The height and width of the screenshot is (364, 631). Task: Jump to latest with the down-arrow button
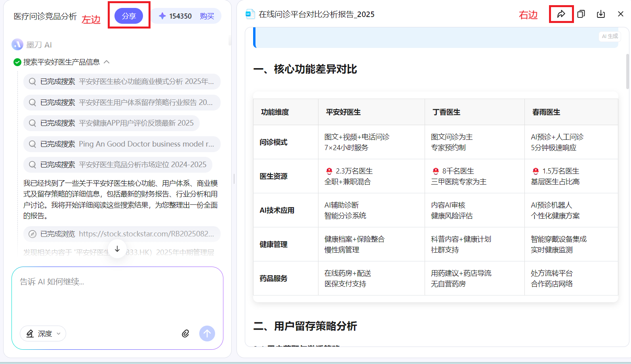click(x=117, y=249)
